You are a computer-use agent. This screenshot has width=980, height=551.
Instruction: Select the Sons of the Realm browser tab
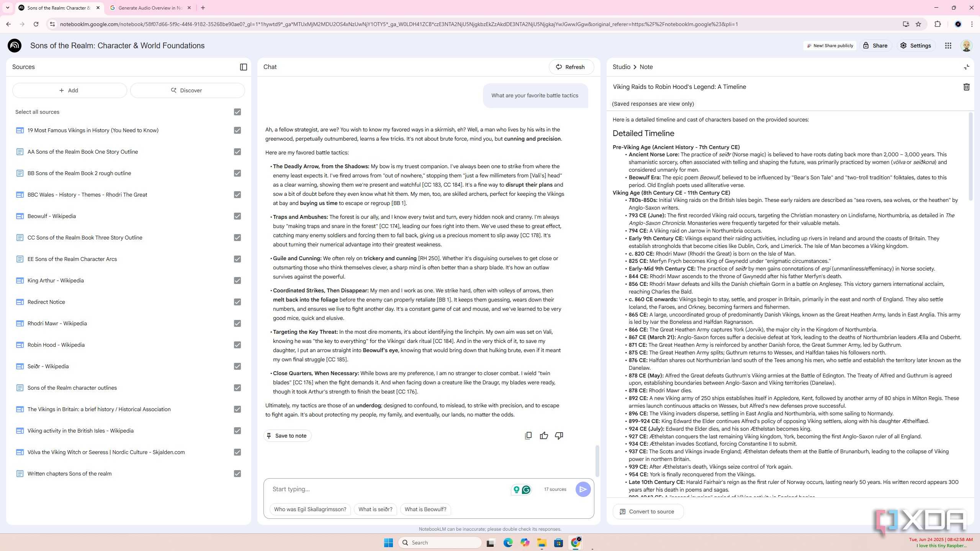59,8
